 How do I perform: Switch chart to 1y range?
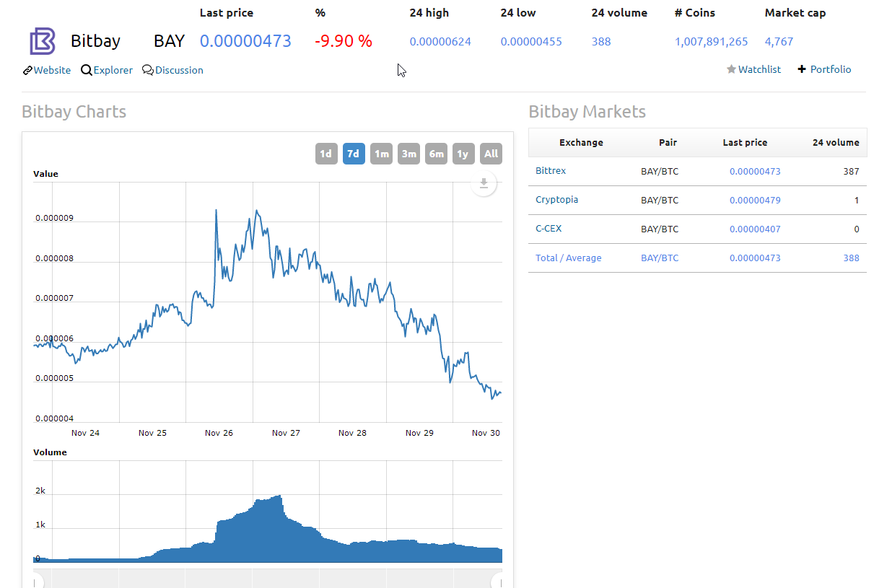tap(463, 154)
